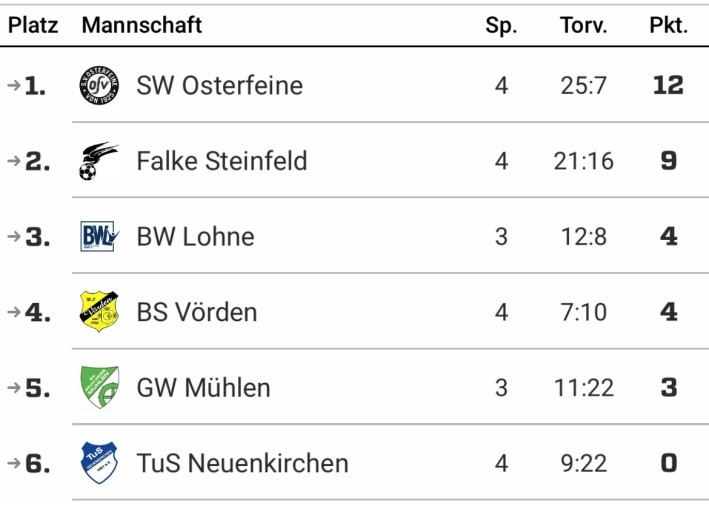Select the BW Lohne team name

click(195, 237)
